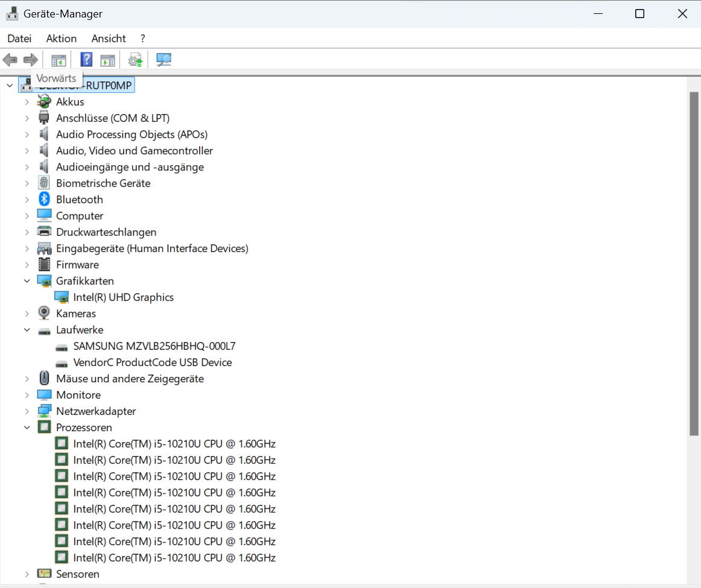Click the scan for hardware changes icon
This screenshot has width=701, height=588.
[x=163, y=60]
